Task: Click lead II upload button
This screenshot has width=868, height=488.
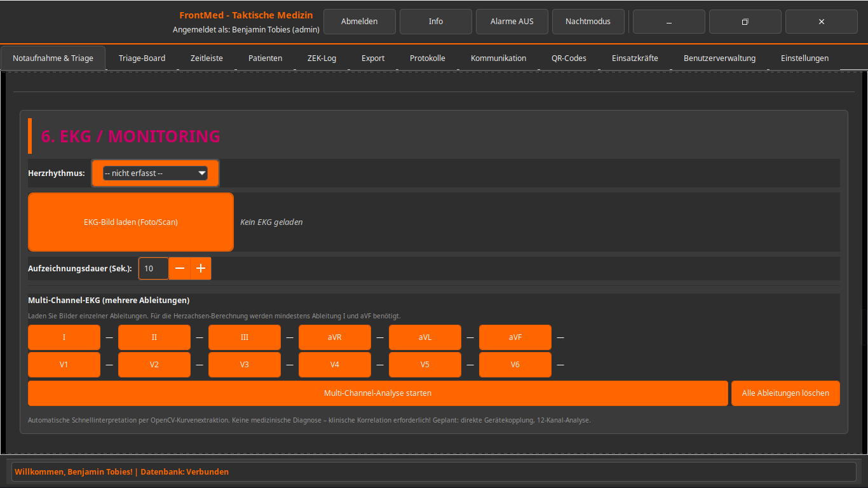Action: coord(154,337)
